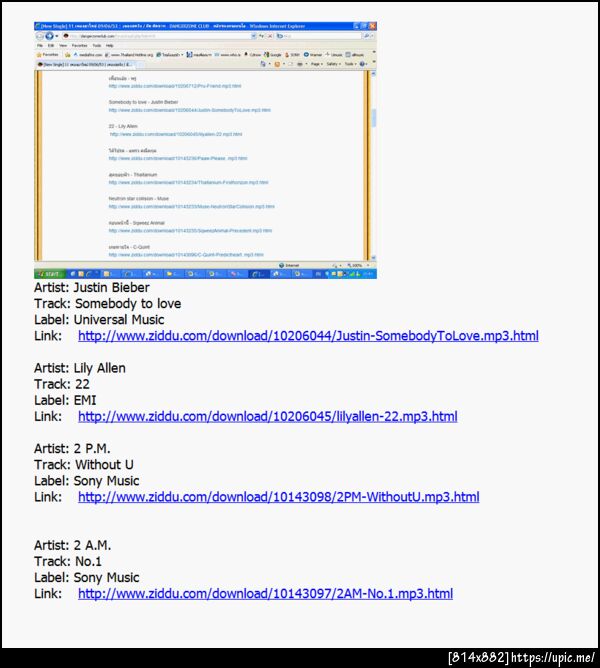Expand the Safety command bar dropdown

[x=333, y=64]
